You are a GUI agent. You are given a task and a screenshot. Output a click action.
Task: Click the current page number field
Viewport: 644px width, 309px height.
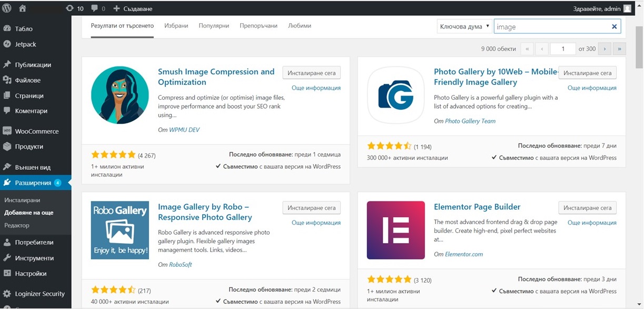(x=562, y=49)
